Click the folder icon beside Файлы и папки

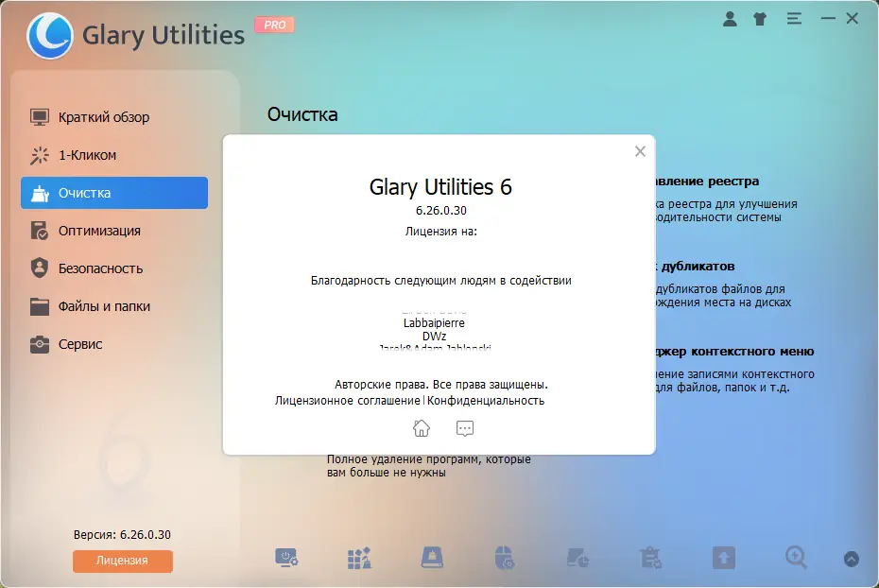point(40,306)
